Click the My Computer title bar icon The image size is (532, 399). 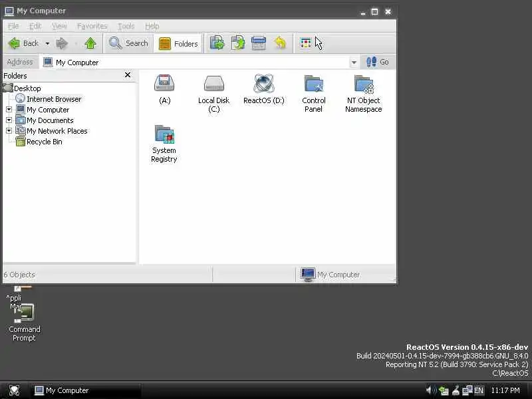[x=9, y=11]
